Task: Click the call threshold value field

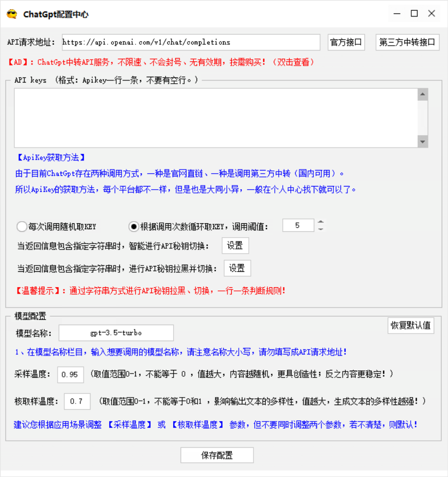Action: [298, 225]
